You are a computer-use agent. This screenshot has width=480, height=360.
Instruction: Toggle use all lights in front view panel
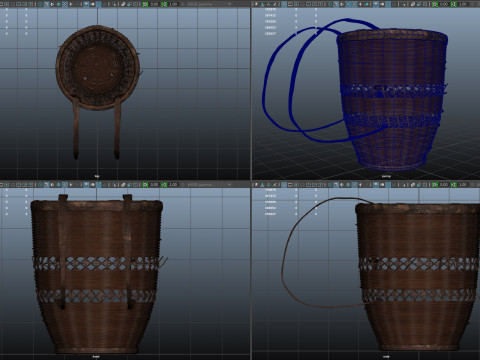pyautogui.click(x=71, y=184)
